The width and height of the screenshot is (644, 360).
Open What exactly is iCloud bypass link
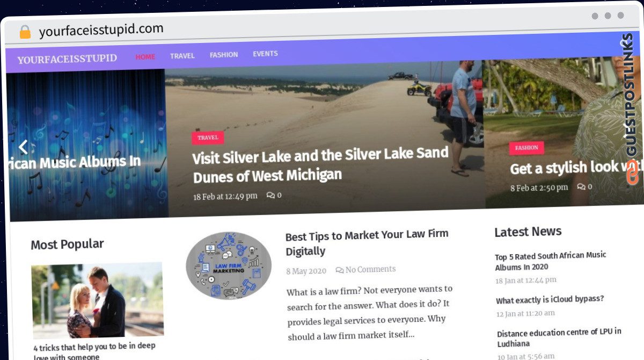[x=550, y=300]
